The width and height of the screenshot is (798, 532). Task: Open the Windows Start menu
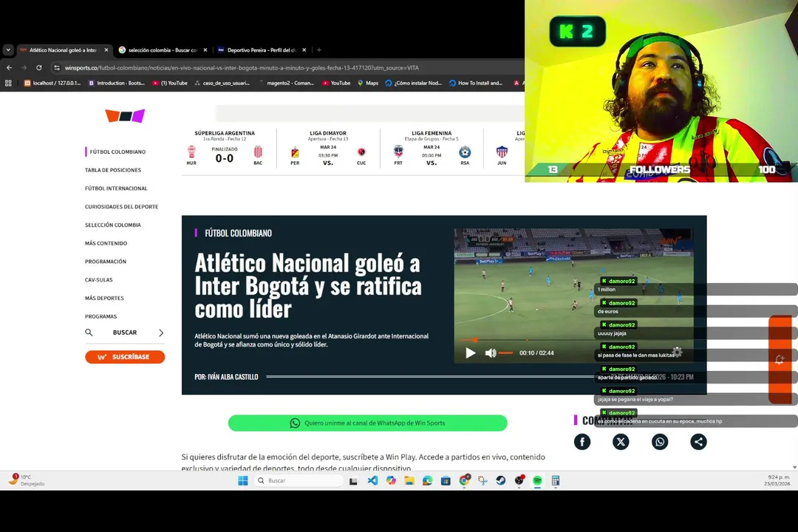click(243, 480)
